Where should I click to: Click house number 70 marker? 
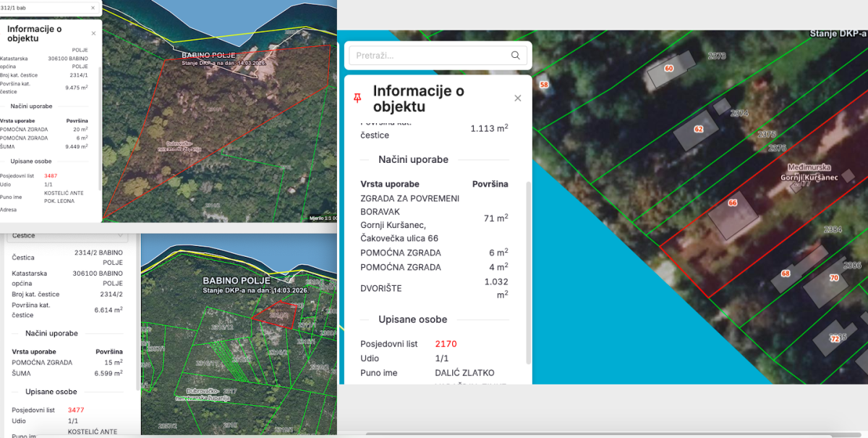point(833,278)
